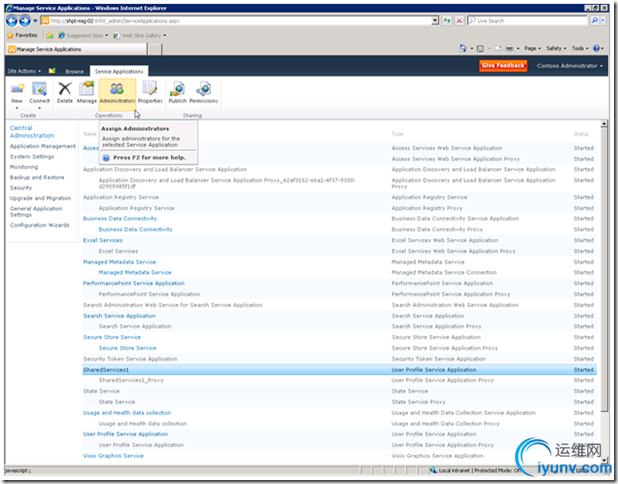Click the Manage ribbon icon
Image resolution: width=618 pixels, height=484 pixels.
[87, 93]
